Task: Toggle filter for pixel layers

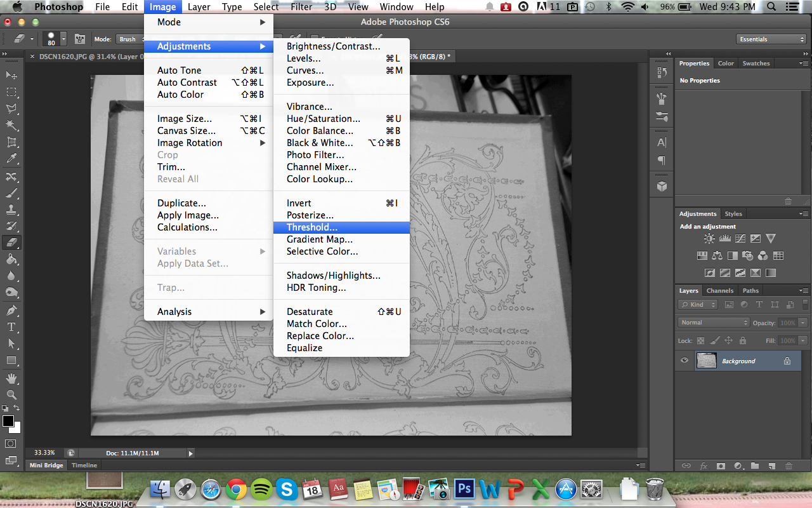Action: click(x=729, y=305)
